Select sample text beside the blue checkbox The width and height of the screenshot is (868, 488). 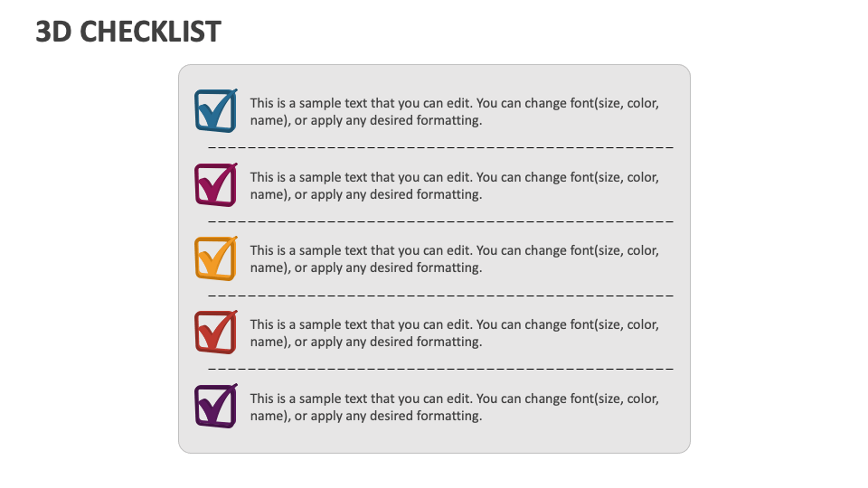(455, 111)
